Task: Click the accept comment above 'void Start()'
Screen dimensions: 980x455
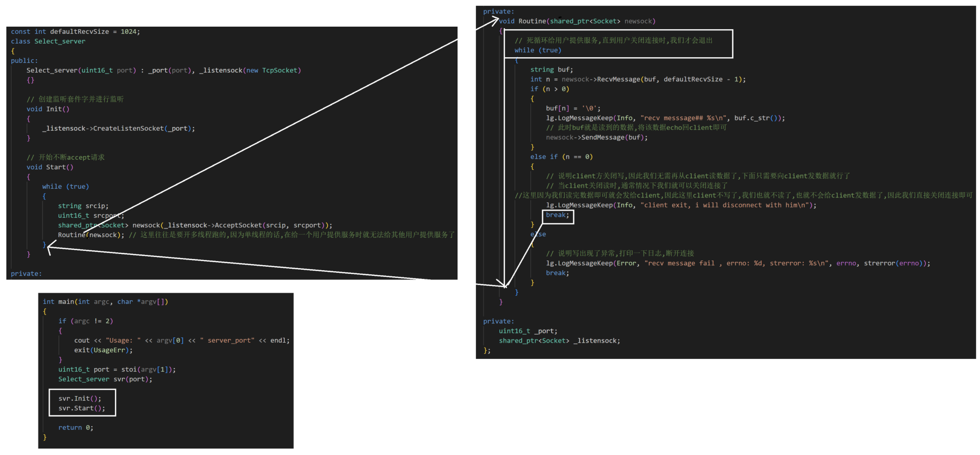Action: 65,157
